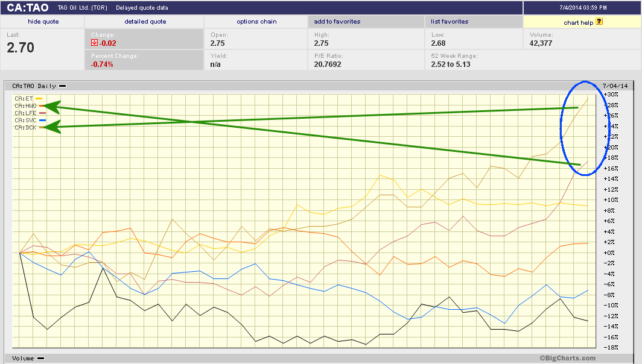Click the CA:LFE pink legend swatch
Viewport: 642px width, 364px height.
43,113
